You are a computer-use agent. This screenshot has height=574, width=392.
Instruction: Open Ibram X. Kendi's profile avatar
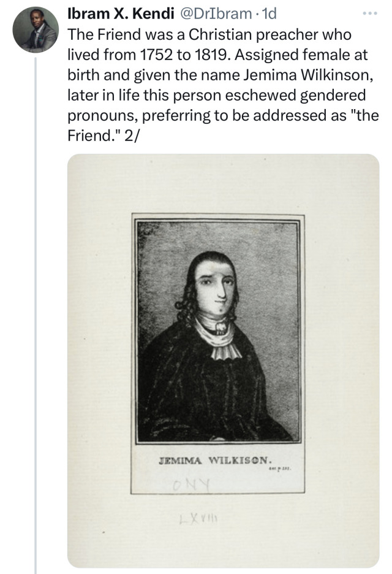[x=35, y=31]
